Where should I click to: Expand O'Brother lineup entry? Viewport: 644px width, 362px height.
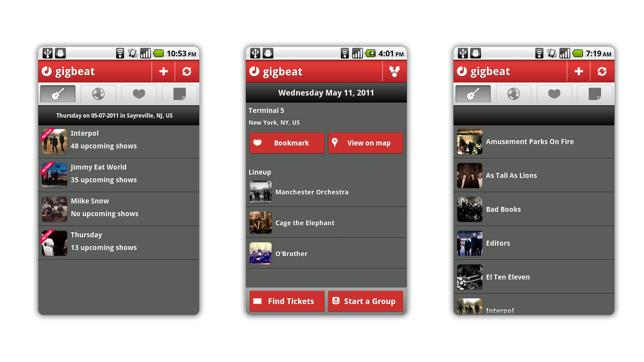[326, 253]
